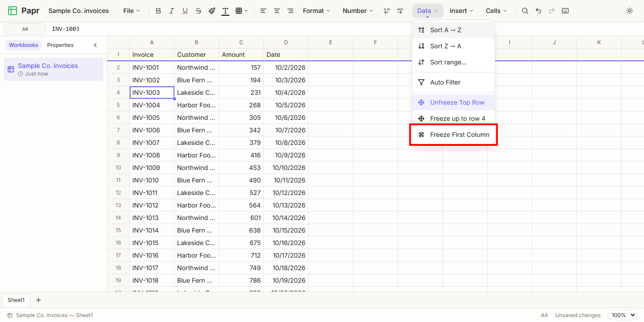644x322 pixels.
Task: Add a new sheet
Action: coord(38,300)
